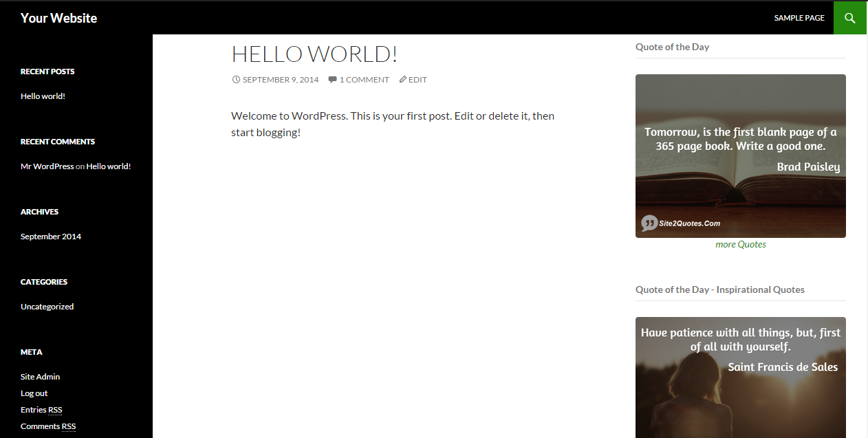The height and width of the screenshot is (438, 868).
Task: Open the search magnifier icon
Action: click(x=850, y=18)
